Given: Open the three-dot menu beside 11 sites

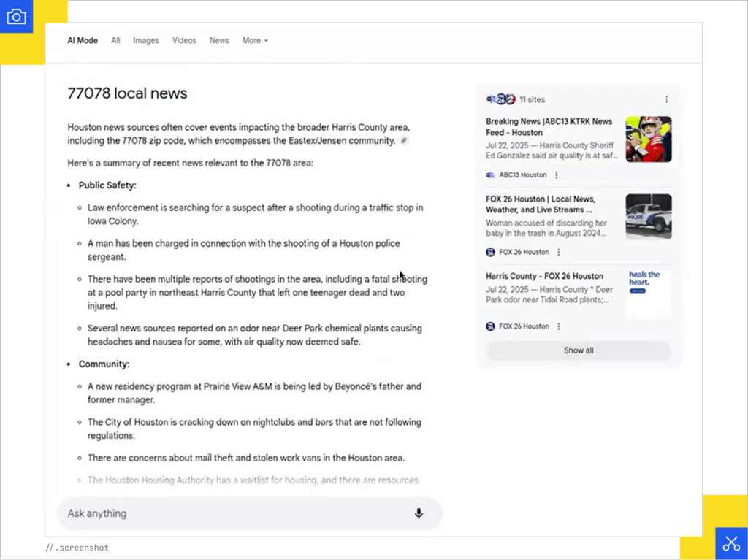Looking at the screenshot, I should coord(666,99).
